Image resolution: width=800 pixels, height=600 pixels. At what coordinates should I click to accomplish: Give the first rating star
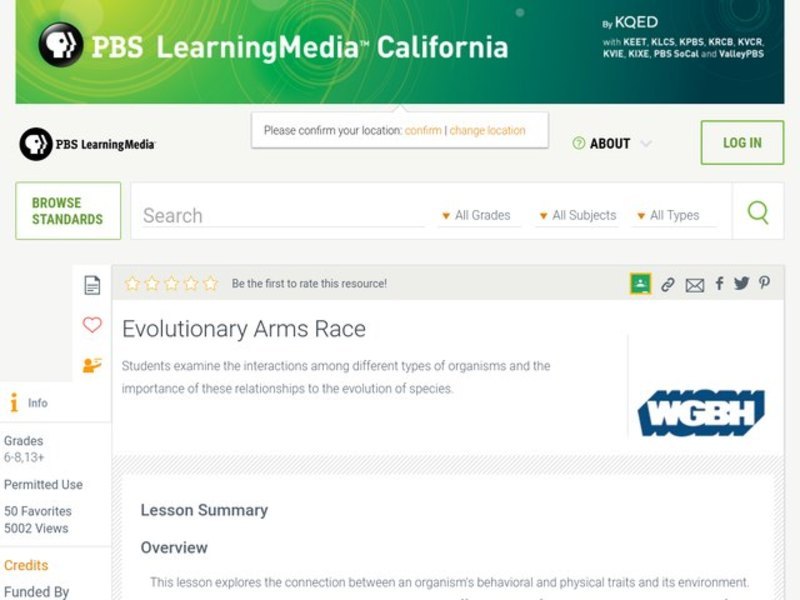pyautogui.click(x=131, y=284)
